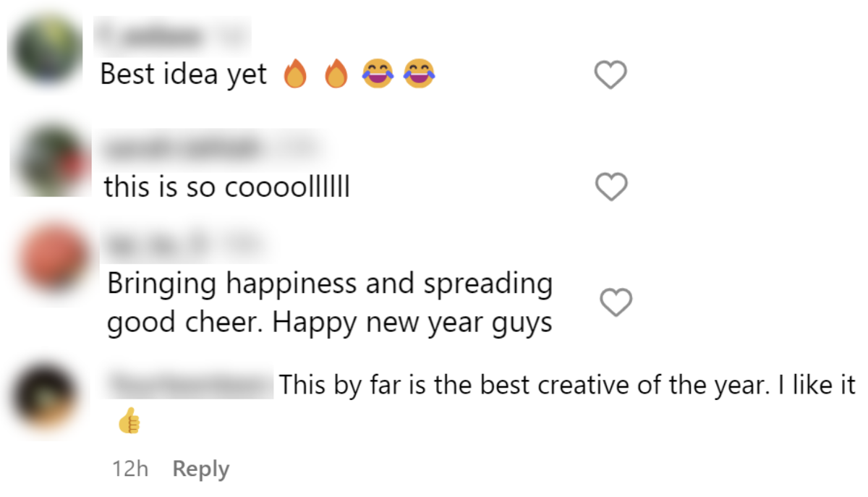View the red avatar next to "Bringing happiness" comment
Image resolution: width=868 pixels, height=497 pixels.
54,258
